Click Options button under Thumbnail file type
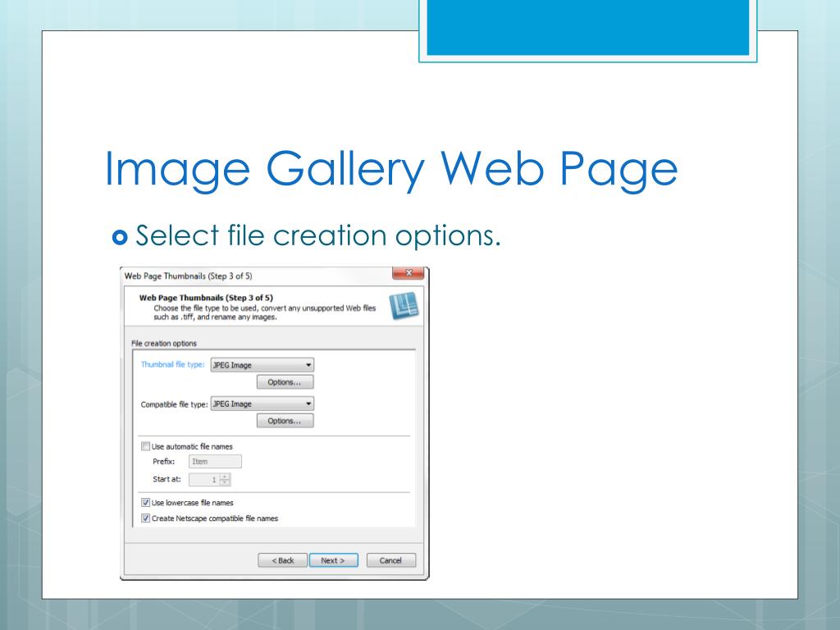This screenshot has height=630, width=840. point(285,382)
